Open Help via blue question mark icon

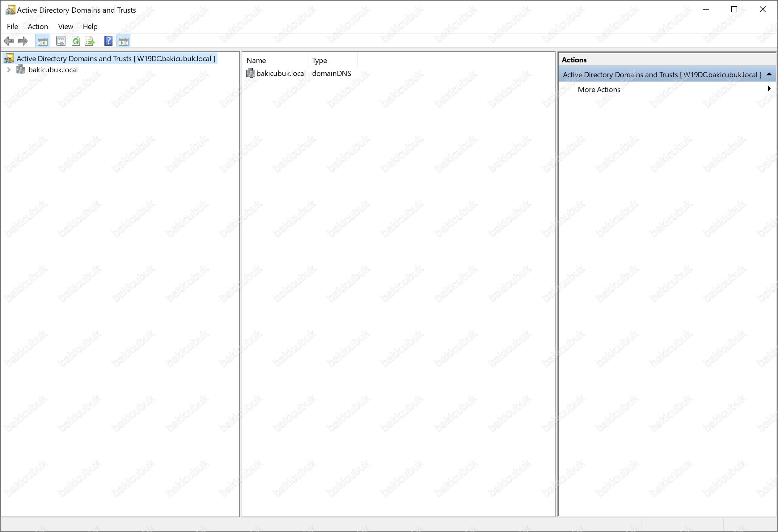[x=108, y=41]
